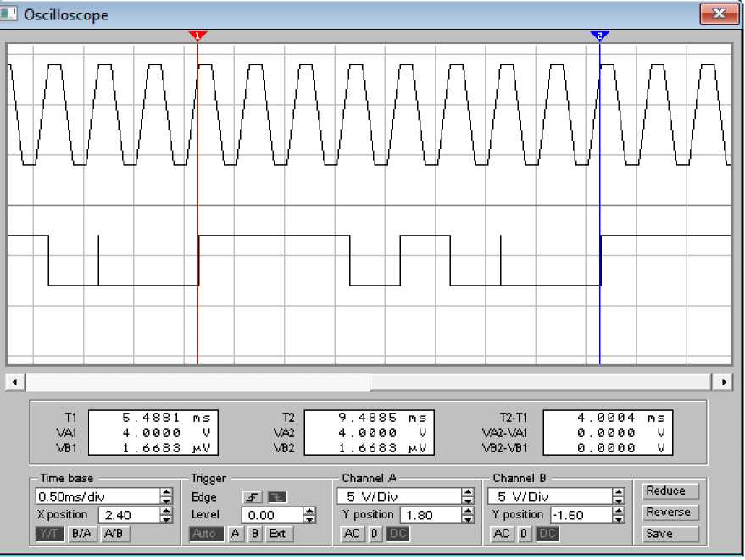Switch the time base to B/A mode
Viewport: 745px width, 560px height.
coord(81,534)
